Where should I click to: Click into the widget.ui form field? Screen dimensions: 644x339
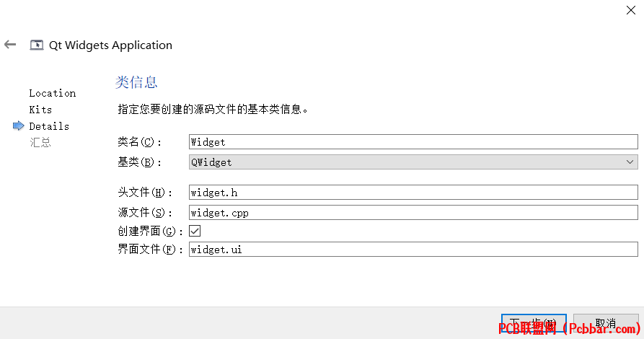413,249
